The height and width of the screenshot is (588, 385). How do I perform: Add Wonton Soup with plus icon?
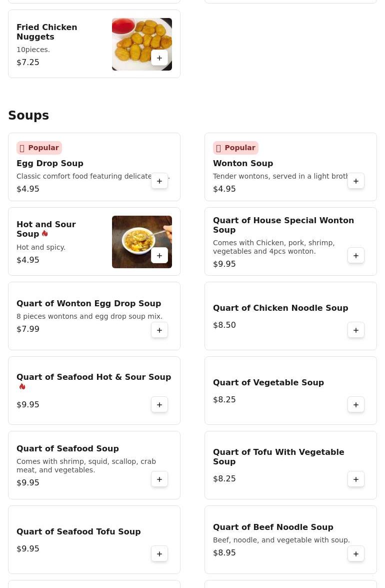tap(356, 181)
